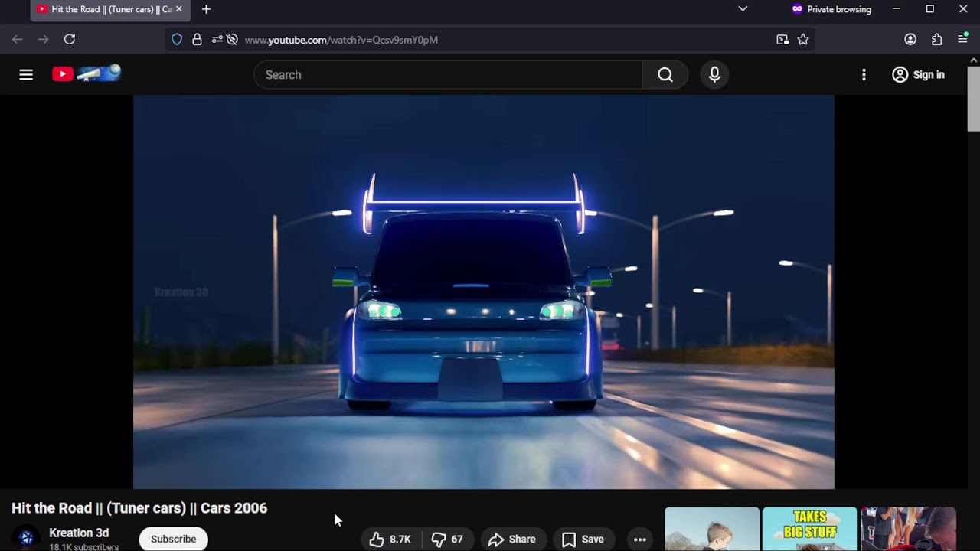The height and width of the screenshot is (551, 980).
Task: Open Firefox application menu
Action: (962, 39)
